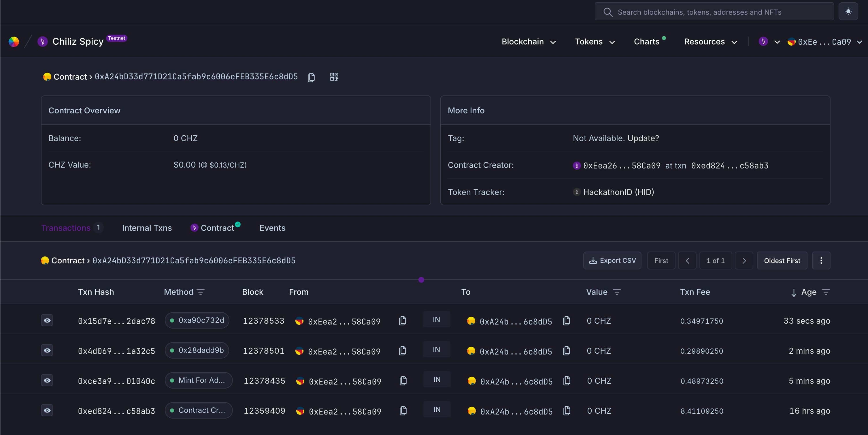868x435 pixels.
Task: Expand the Blockchain dropdown menu
Action: point(528,42)
